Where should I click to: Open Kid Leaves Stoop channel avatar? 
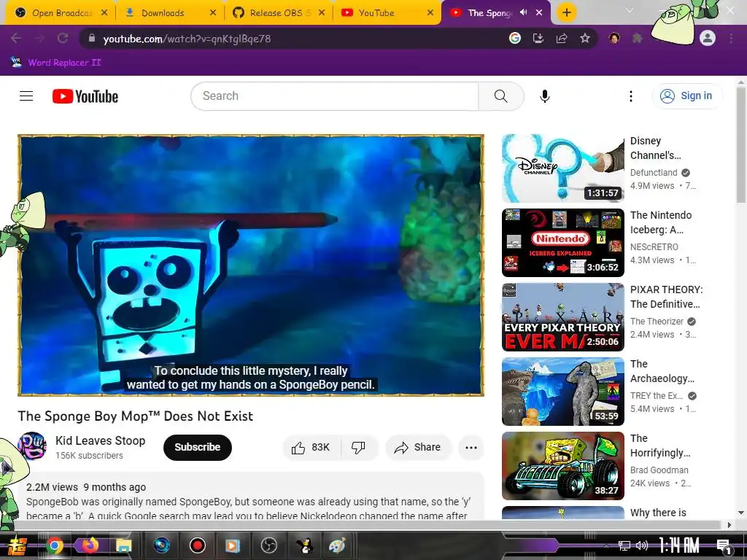click(x=32, y=446)
